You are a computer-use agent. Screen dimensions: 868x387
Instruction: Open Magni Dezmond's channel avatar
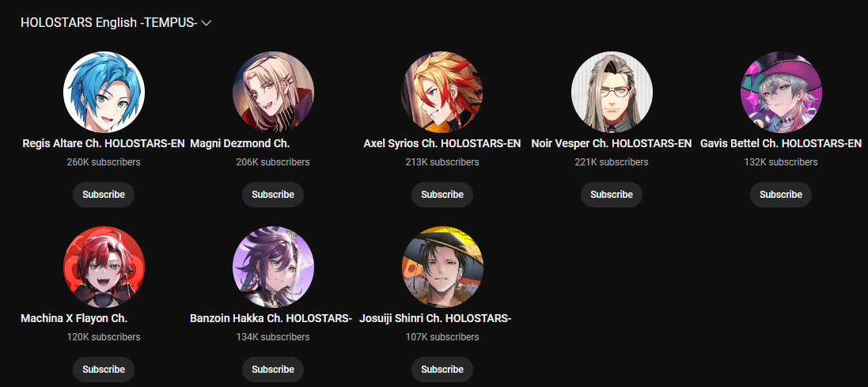tap(273, 93)
